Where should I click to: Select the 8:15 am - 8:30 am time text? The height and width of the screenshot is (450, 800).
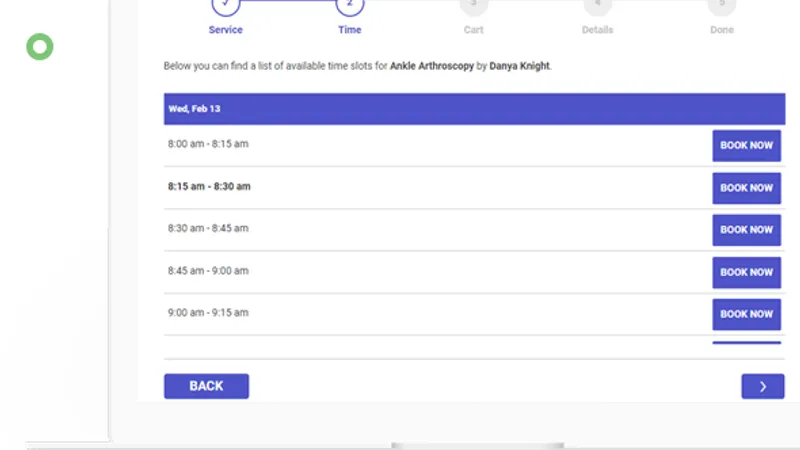point(209,186)
